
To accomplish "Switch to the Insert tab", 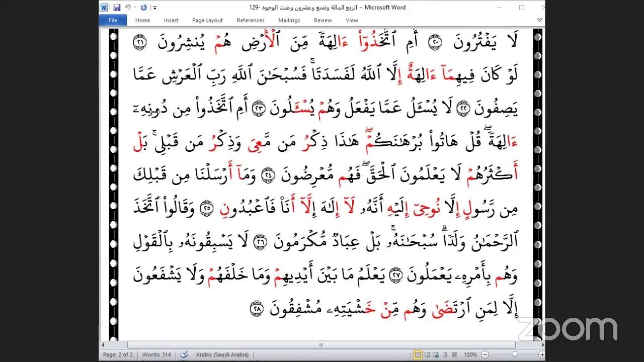I will pos(171,20).
